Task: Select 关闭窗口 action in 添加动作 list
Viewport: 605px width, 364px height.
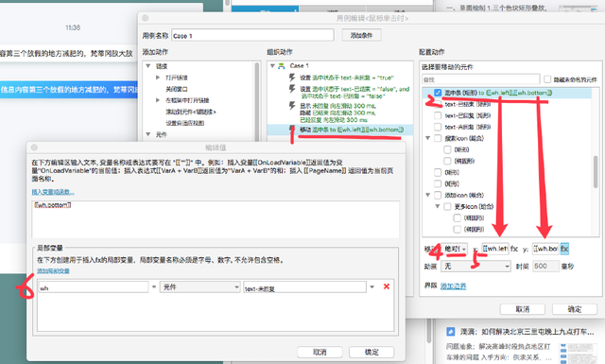Action: 177,89
